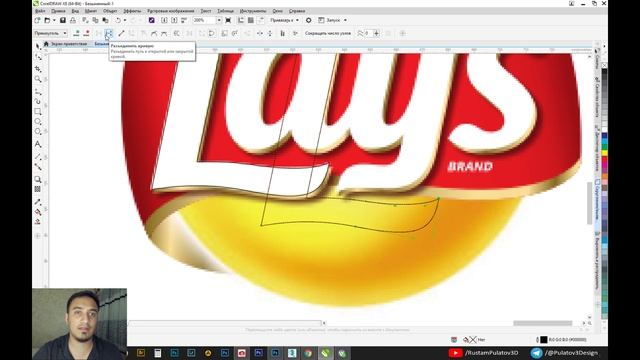The height and width of the screenshot is (360, 640).
Task: Click the New document icon
Action: click(38, 20)
